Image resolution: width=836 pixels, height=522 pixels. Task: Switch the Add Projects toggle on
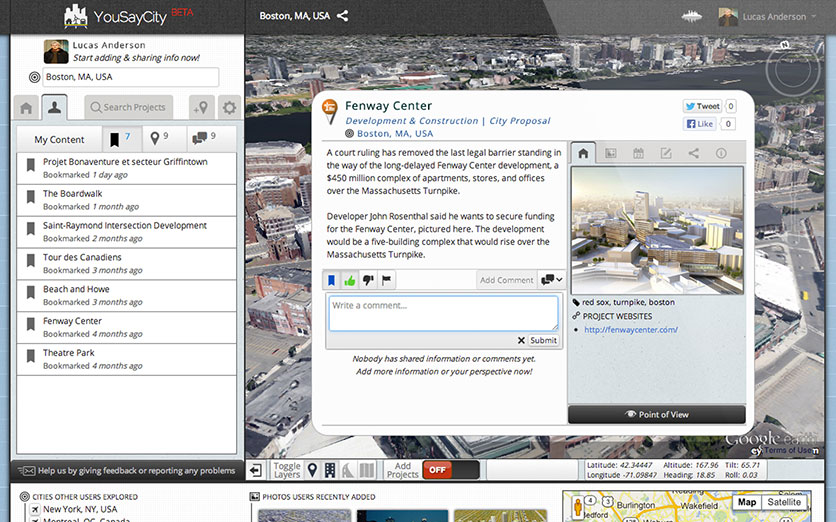click(x=451, y=470)
